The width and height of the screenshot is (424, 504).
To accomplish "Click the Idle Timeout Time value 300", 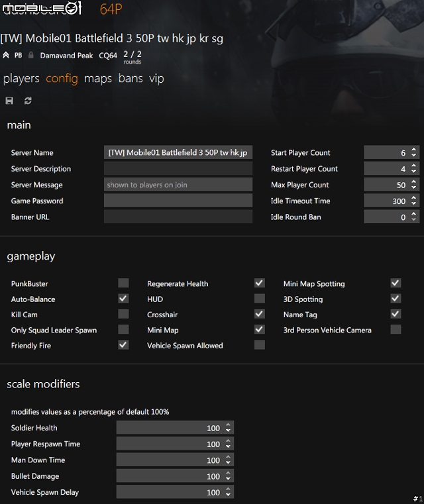I will click(399, 201).
